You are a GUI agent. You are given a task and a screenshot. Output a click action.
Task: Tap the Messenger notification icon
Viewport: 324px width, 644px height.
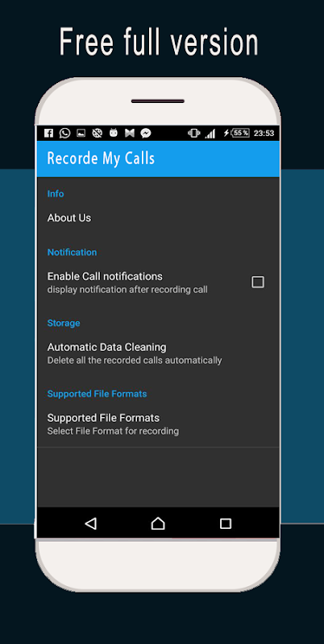146,133
